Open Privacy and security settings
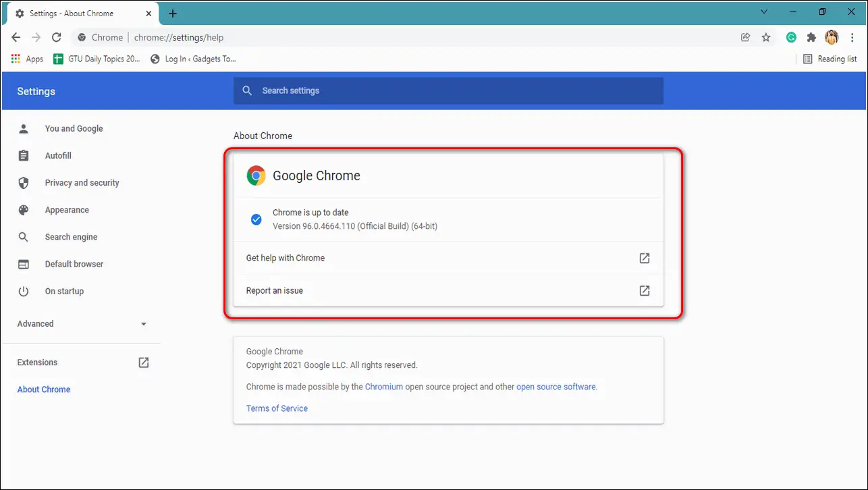 pos(82,183)
